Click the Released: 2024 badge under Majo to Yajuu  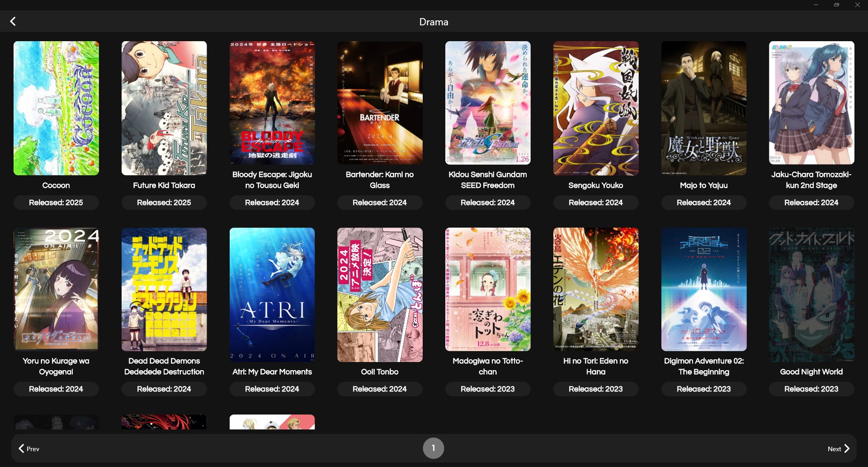pos(704,202)
